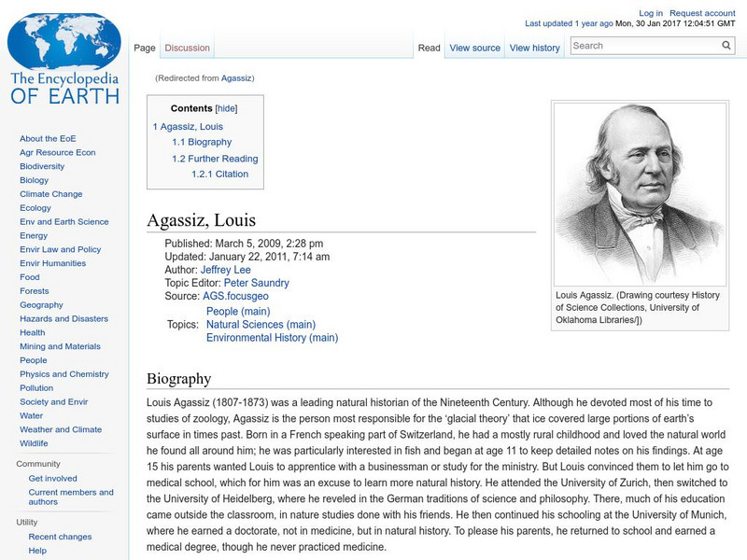Open Environmental History (main) topic
Viewport: 747px width, 560px height.
[x=272, y=338]
